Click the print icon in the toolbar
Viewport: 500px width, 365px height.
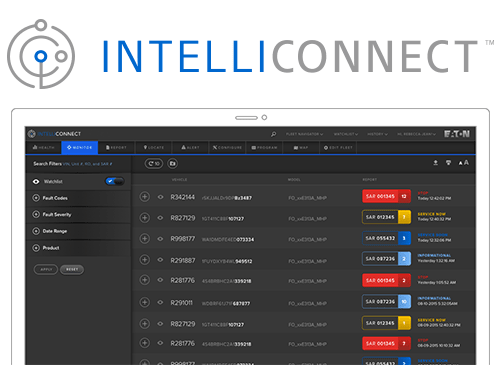pos(448,163)
